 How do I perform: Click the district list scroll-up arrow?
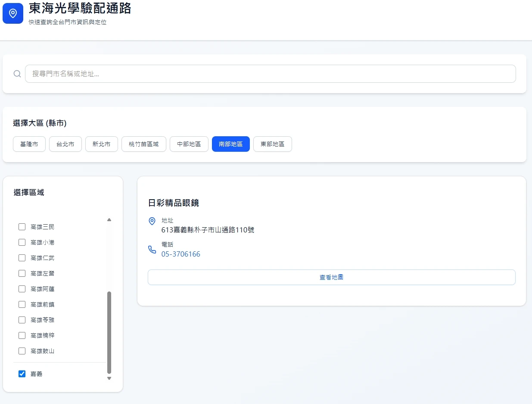[x=109, y=220]
